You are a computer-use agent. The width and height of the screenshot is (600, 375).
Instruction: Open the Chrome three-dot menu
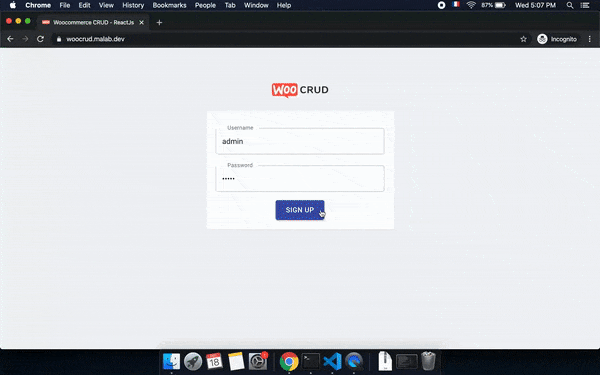590,39
